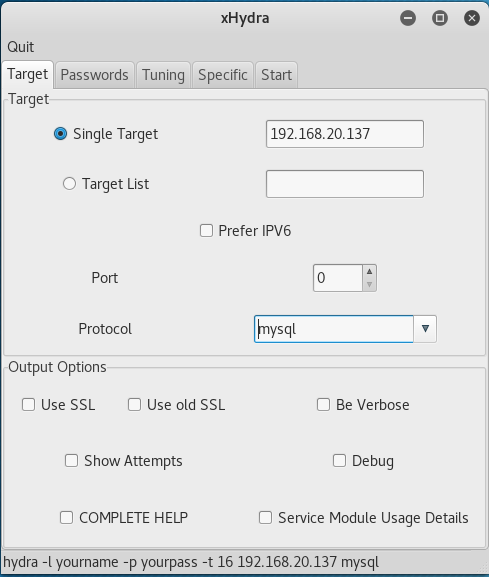Expand the Protocol dropdown arrow
The image size is (489, 577).
point(425,329)
